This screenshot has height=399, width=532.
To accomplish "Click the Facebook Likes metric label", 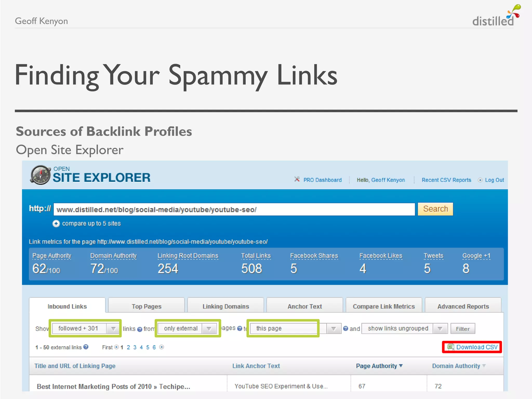I will point(381,256).
